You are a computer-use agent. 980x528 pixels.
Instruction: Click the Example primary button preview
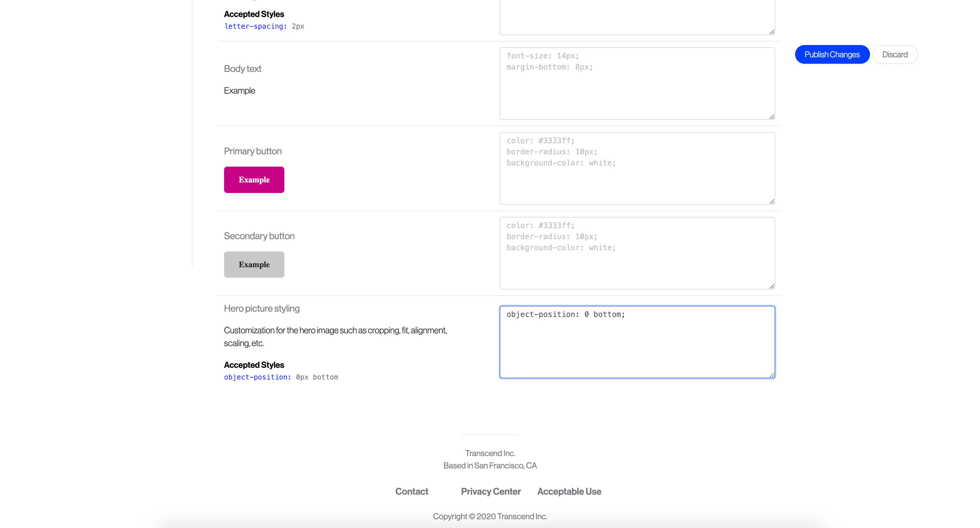coord(254,180)
